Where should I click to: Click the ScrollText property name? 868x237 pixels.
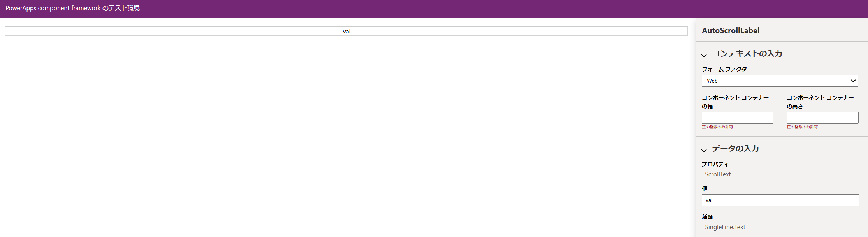(x=718, y=174)
